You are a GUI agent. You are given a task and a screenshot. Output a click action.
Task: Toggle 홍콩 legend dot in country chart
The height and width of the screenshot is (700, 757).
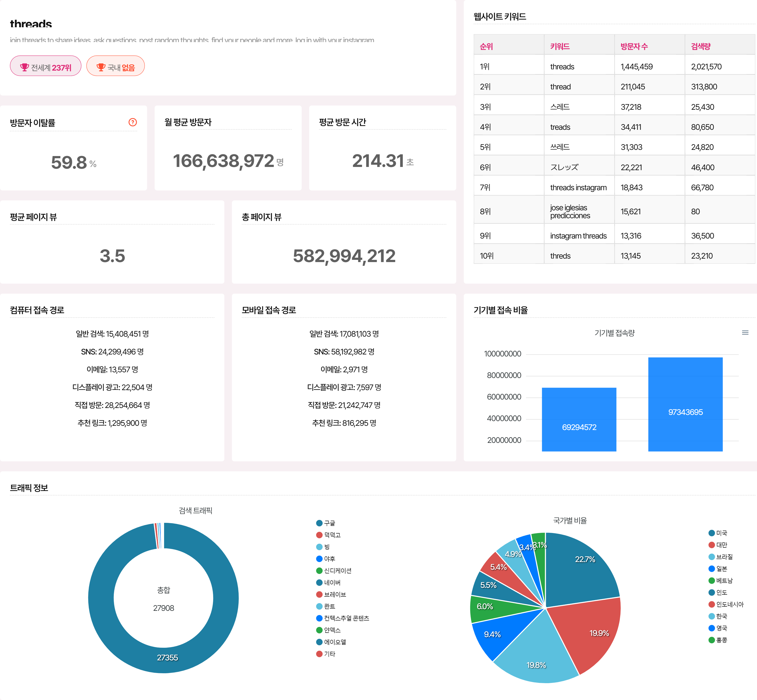point(711,640)
